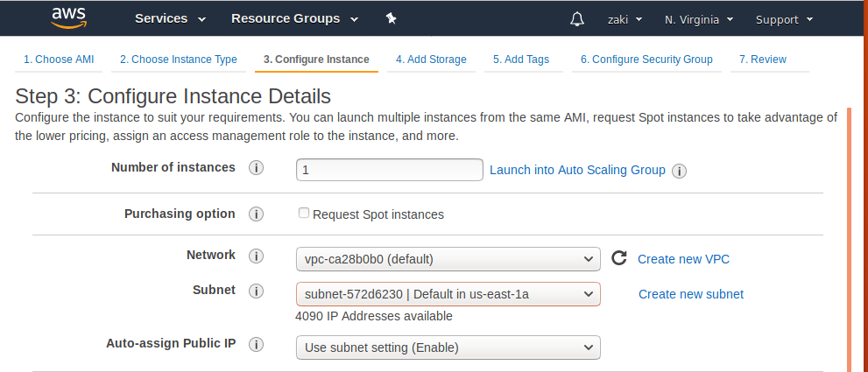868x372 pixels.
Task: Click info icon beside Network label
Action: (x=257, y=256)
